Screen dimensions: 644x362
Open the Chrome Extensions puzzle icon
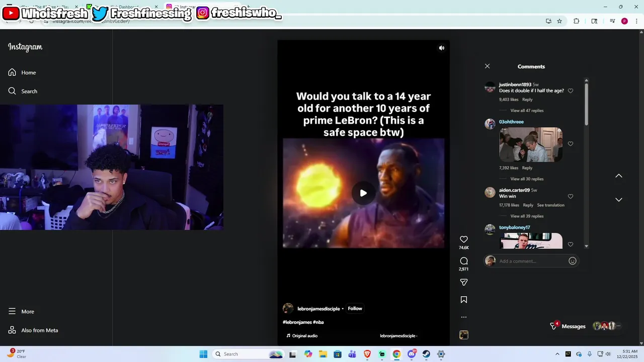(577, 21)
